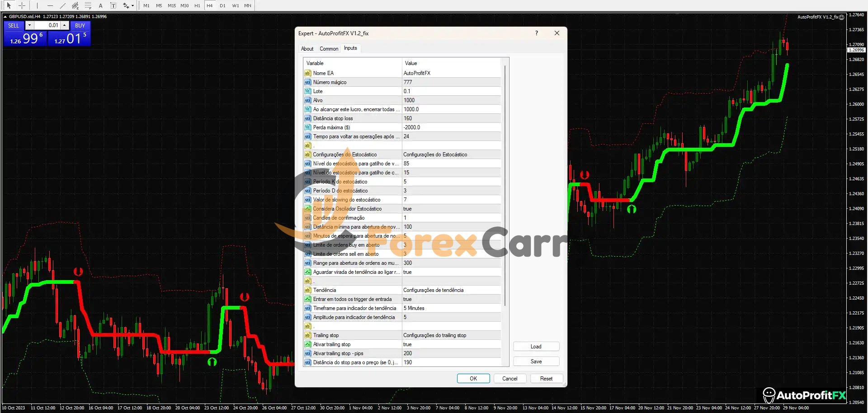Choose the Equidistant Channel tool
The image size is (868, 413).
(75, 5)
